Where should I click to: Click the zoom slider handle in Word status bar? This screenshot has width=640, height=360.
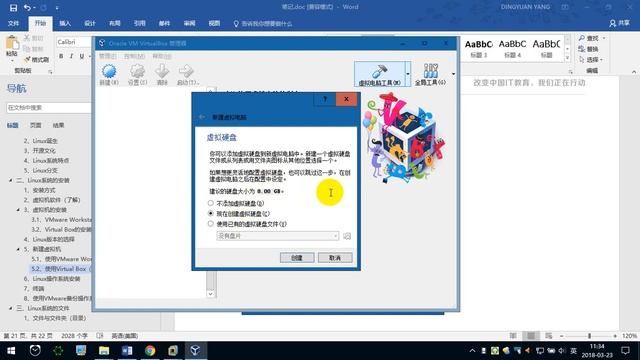coord(589,336)
